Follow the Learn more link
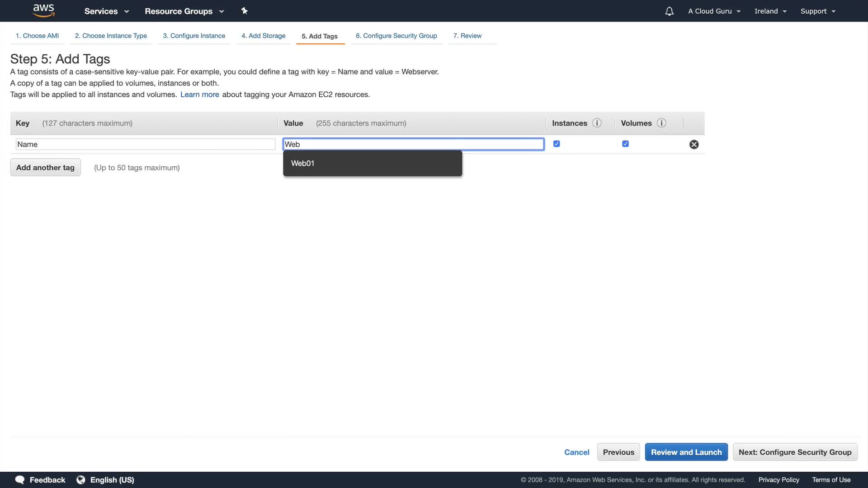Image resolution: width=868 pixels, height=488 pixels. [199, 94]
